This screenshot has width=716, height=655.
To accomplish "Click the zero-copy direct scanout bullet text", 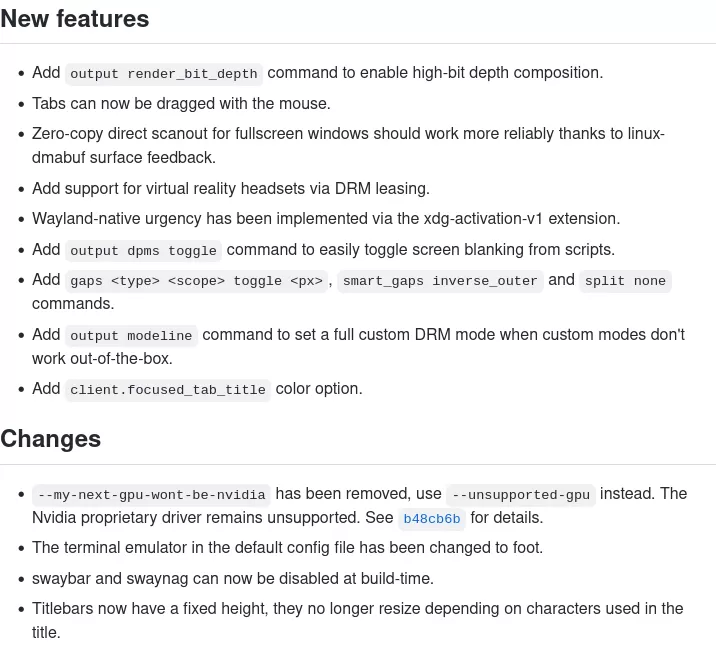I will coord(348,146).
